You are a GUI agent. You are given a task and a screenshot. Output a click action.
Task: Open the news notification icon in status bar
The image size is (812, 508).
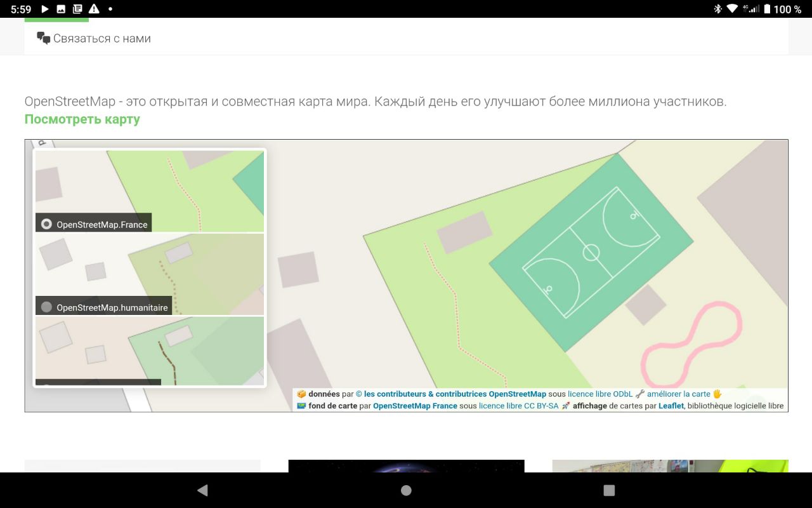[x=77, y=9]
